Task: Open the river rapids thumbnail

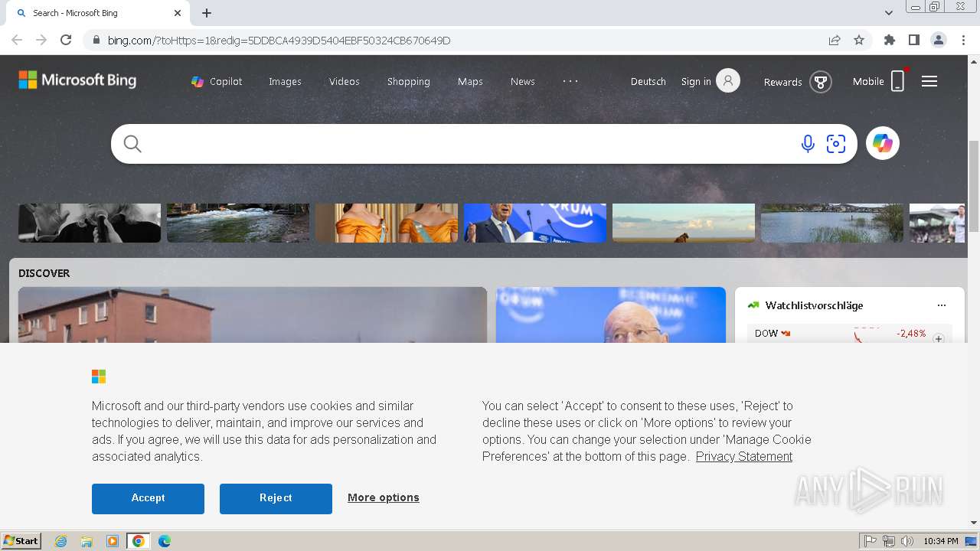Action: point(238,223)
